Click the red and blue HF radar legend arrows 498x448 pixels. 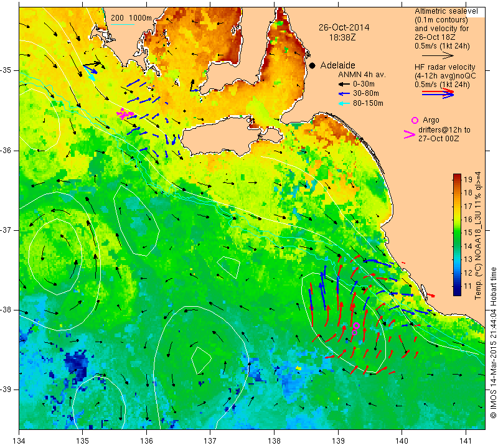click(438, 93)
